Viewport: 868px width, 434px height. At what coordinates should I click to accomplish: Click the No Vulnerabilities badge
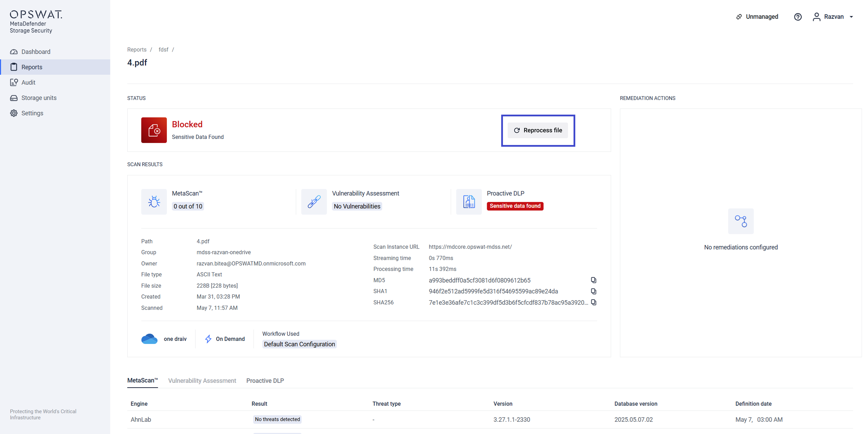[x=357, y=206]
